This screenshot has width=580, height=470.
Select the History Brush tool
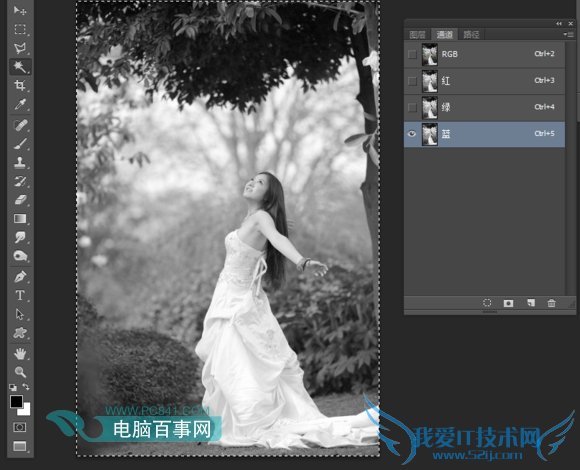pos(20,181)
